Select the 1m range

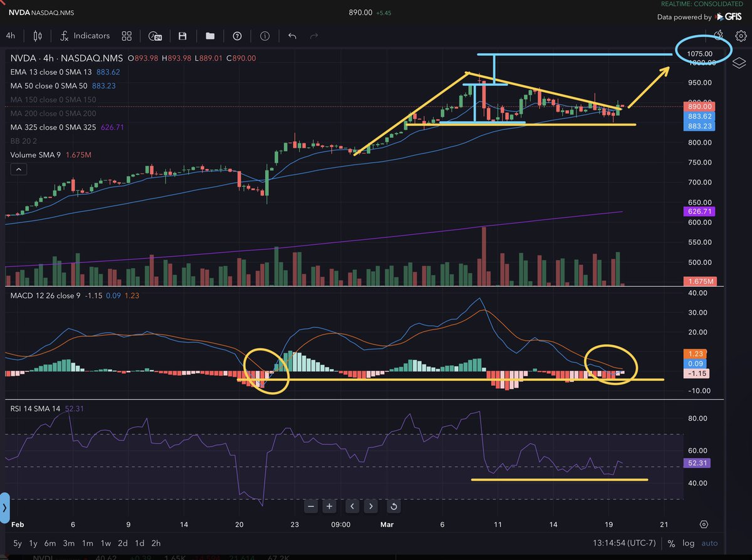point(87,543)
